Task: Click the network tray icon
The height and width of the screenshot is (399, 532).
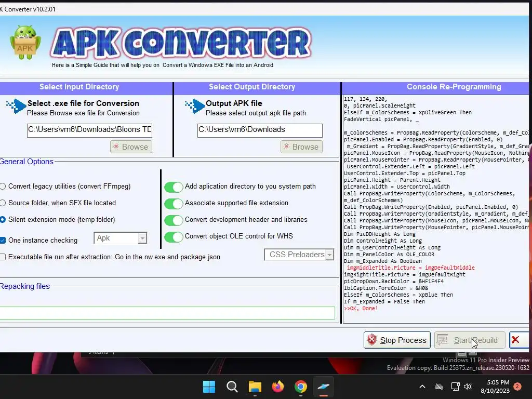Action: 455,387
